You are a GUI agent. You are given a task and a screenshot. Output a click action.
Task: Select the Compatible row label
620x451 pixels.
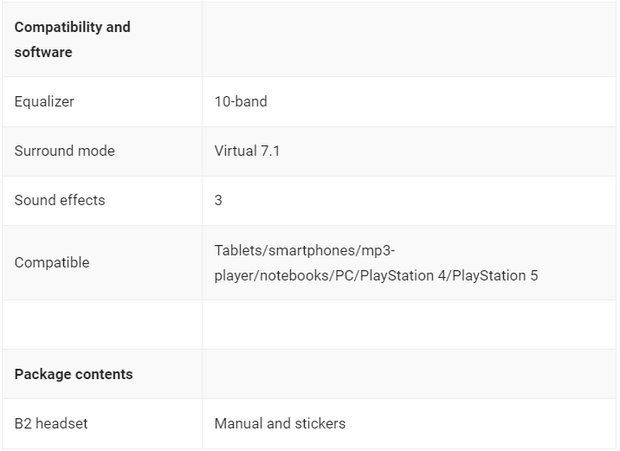coord(52,262)
